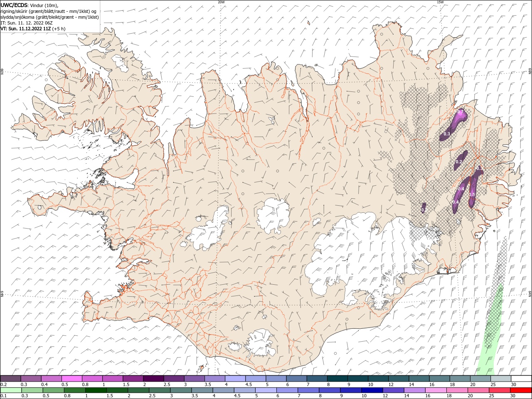The width and height of the screenshot is (532, 399).
Task: Click the pale green 0.1 rain legend swatch
Action: coord(11,390)
